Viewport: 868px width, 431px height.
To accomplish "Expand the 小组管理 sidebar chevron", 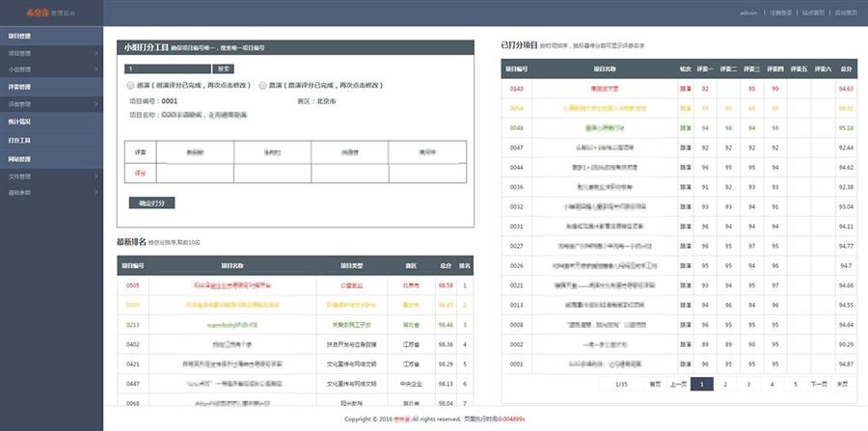I will (x=96, y=69).
